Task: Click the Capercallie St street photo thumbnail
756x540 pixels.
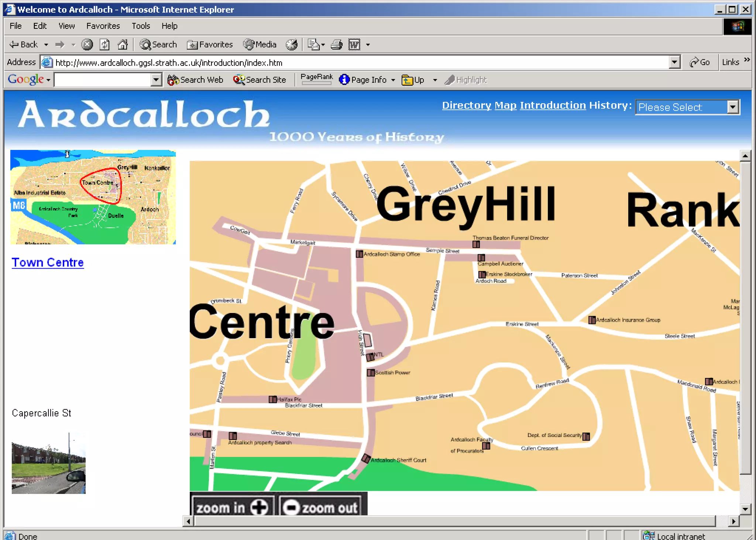Action: [x=48, y=463]
